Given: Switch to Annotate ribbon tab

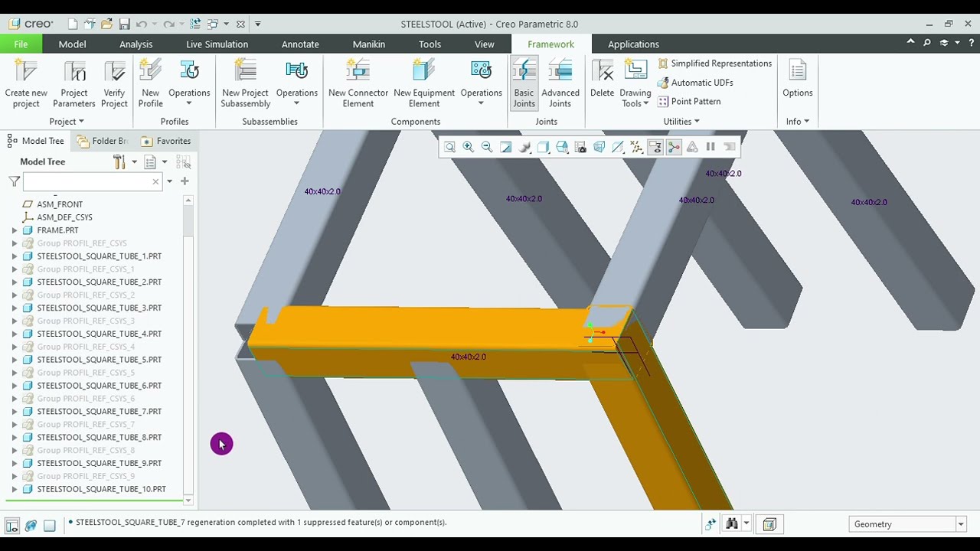Looking at the screenshot, I should (300, 44).
